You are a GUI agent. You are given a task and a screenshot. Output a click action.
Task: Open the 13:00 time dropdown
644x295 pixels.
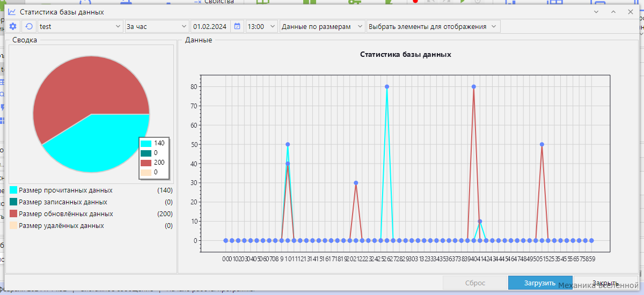261,26
